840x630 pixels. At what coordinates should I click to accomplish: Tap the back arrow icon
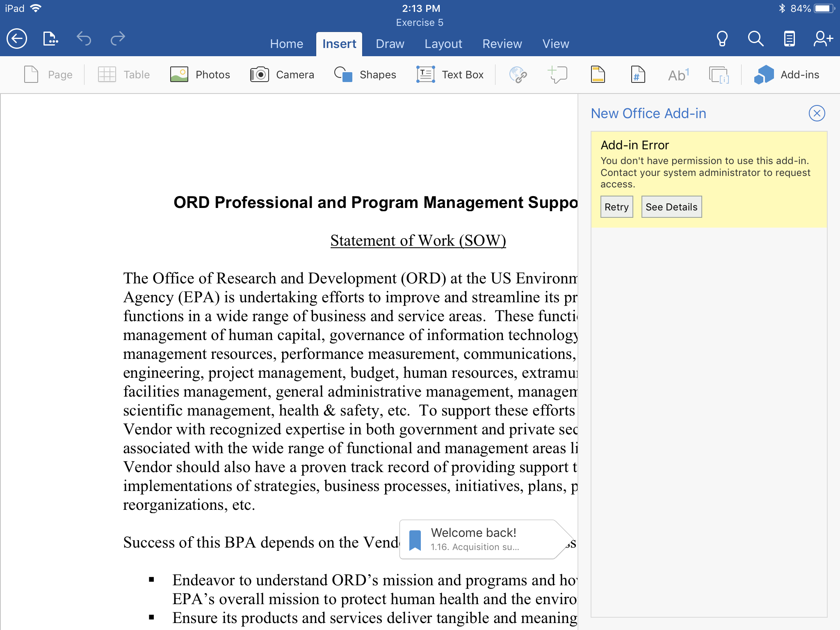click(x=17, y=39)
